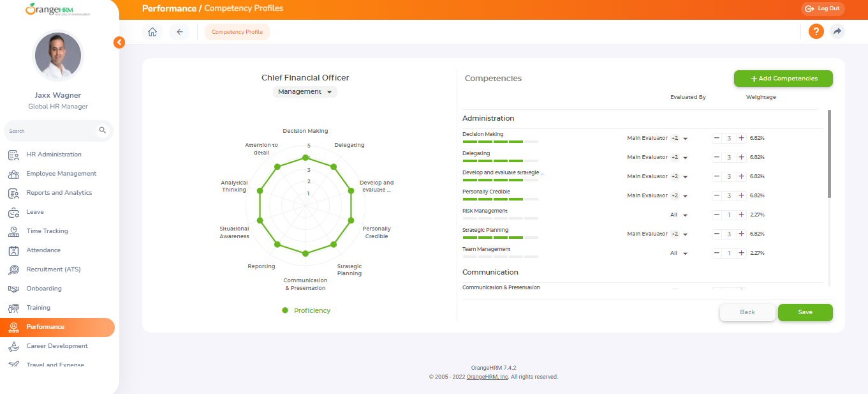Viewport: 868px width, 394px height.
Task: Click the Add Competencies button
Action: pos(783,78)
